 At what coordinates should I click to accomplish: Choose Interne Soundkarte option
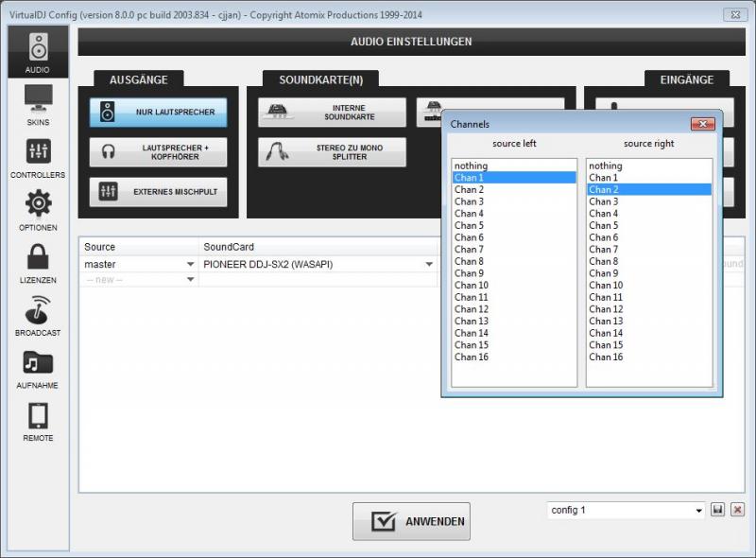pos(332,112)
